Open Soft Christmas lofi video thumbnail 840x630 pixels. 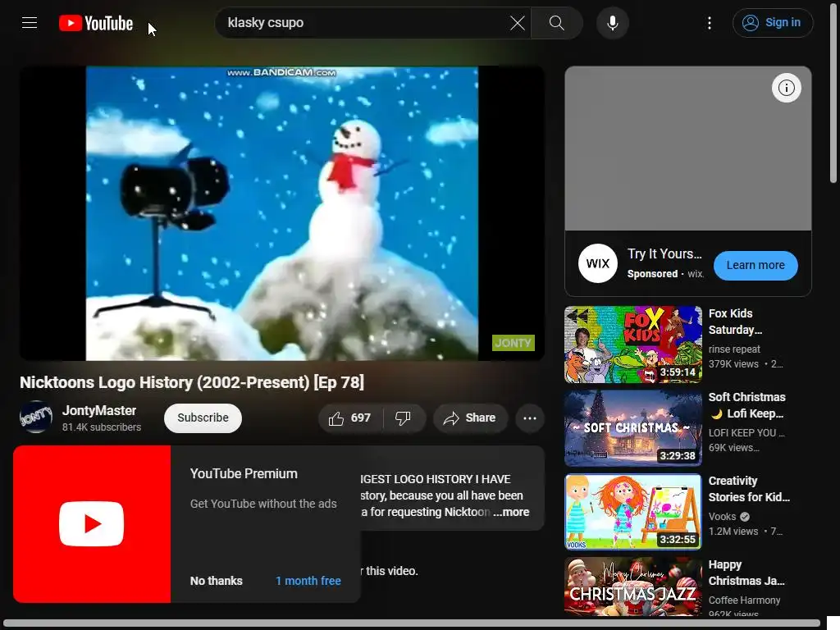632,428
